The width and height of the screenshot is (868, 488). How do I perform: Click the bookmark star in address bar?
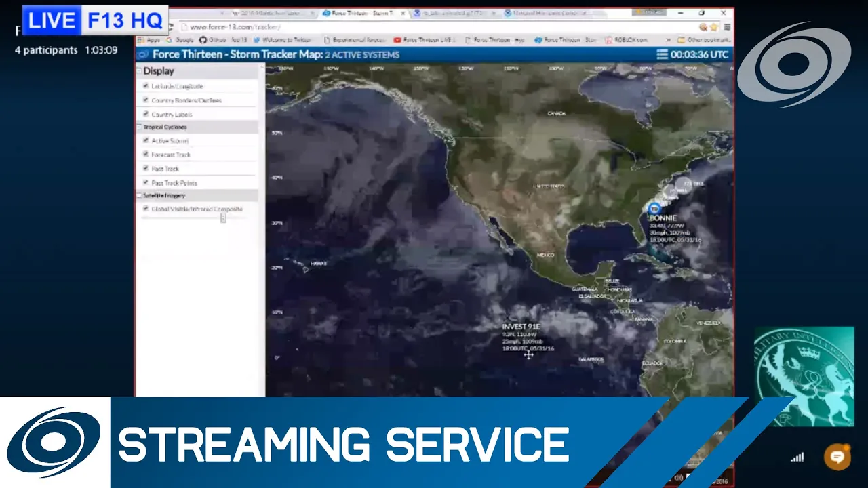click(x=713, y=27)
